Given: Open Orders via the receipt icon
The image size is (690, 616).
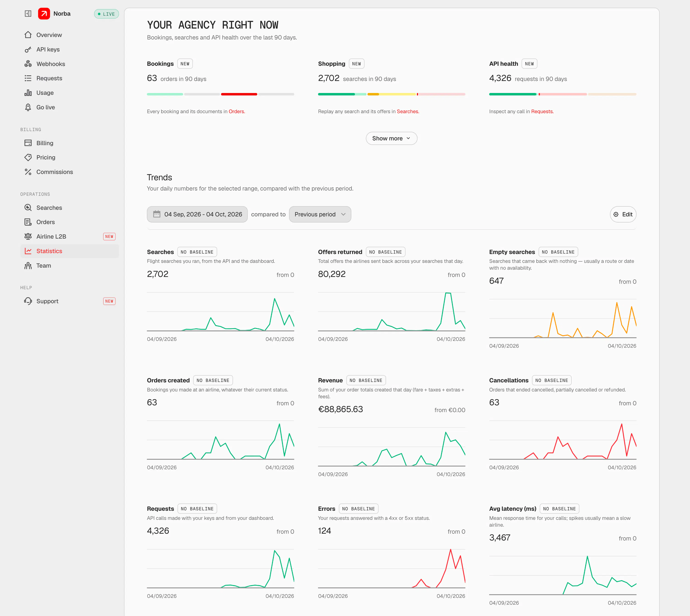Looking at the screenshot, I should (x=28, y=222).
